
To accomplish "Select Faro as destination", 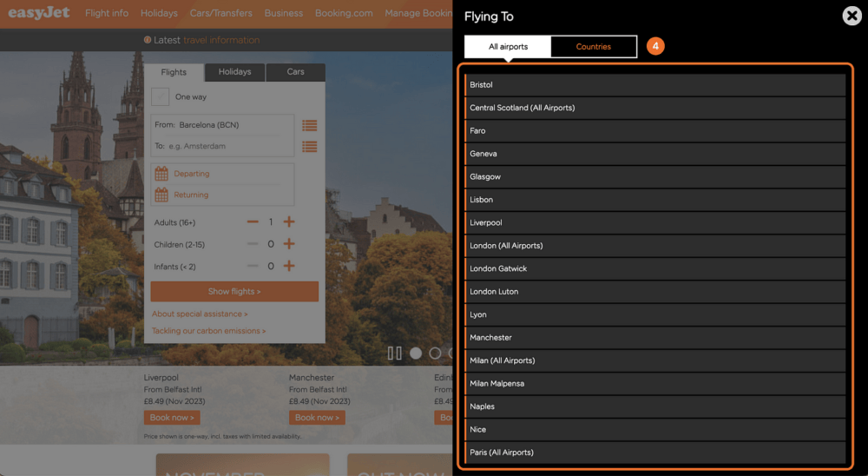I will [655, 131].
